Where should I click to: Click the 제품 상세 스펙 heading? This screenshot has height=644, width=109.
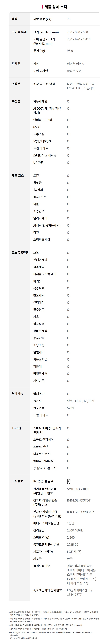click(x=56, y=7)
